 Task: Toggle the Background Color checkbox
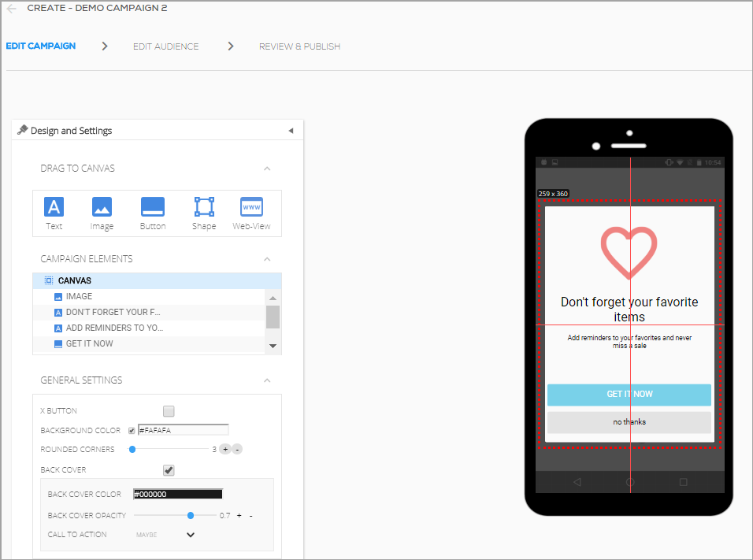pyautogui.click(x=132, y=430)
